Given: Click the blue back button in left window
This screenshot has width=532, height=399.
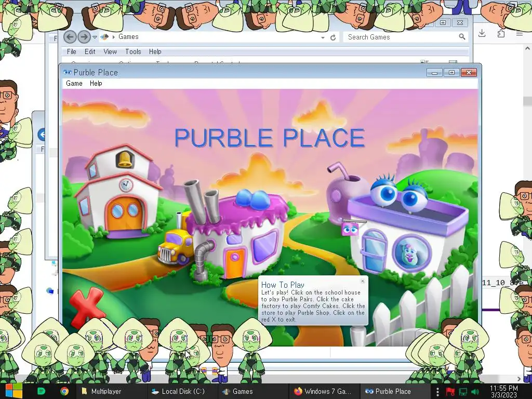Looking at the screenshot, I should click(42, 135).
